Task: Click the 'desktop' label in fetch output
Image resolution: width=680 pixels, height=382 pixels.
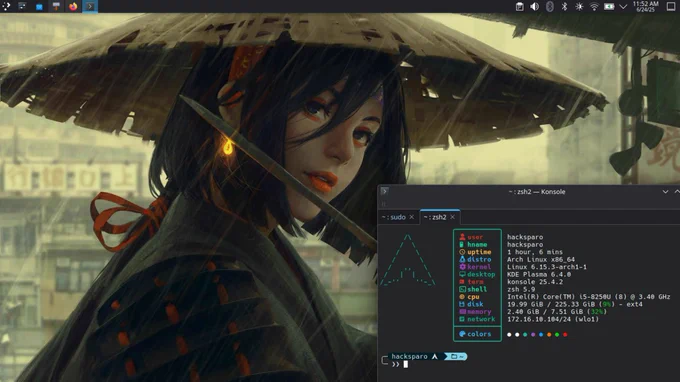Action: click(481, 274)
